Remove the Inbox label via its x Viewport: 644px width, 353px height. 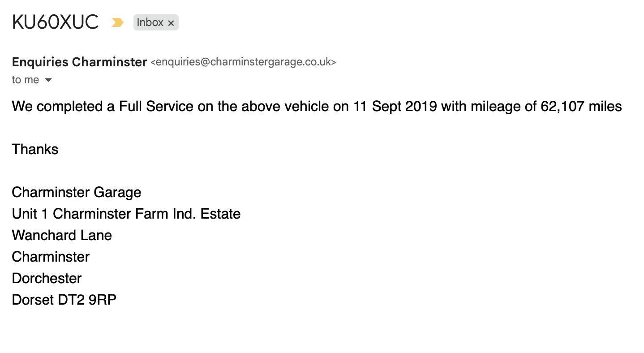click(x=171, y=23)
